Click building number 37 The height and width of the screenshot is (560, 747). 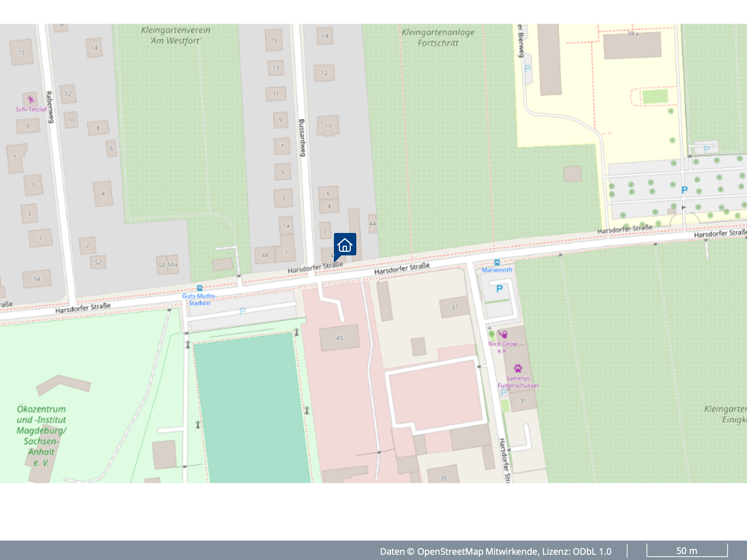[454, 307]
